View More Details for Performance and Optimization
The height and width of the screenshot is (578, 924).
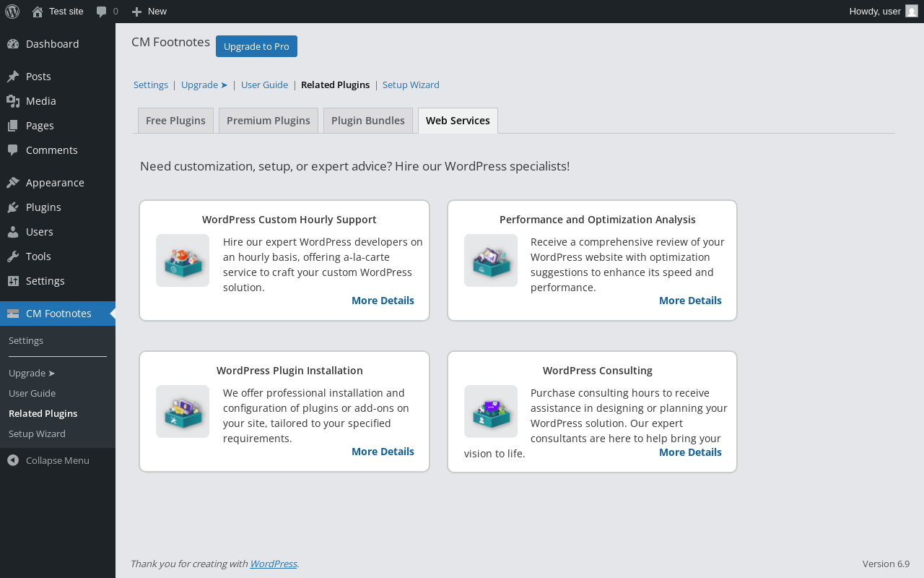690,301
